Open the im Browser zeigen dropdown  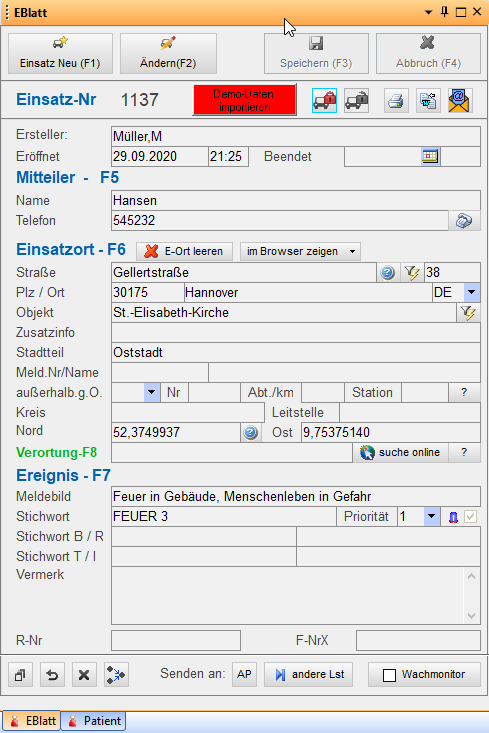[300, 252]
